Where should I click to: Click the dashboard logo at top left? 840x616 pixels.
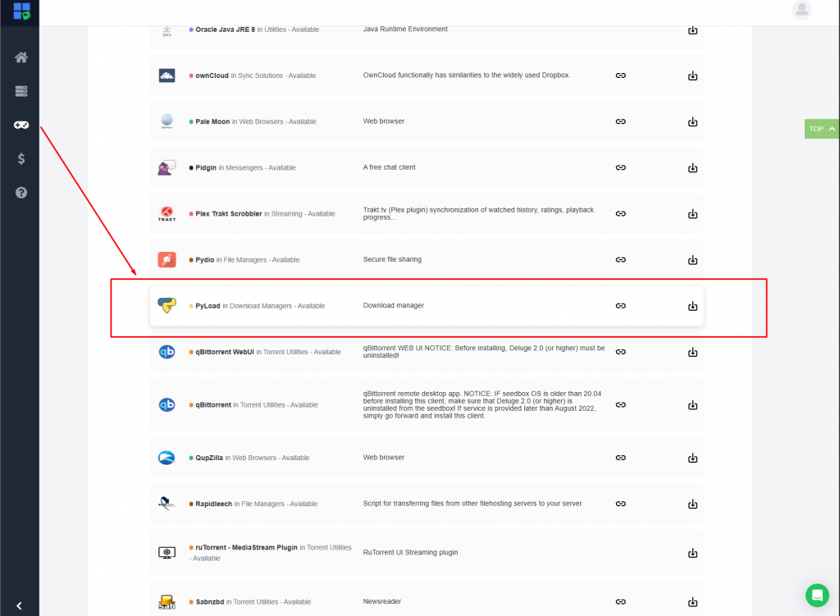coord(21,11)
